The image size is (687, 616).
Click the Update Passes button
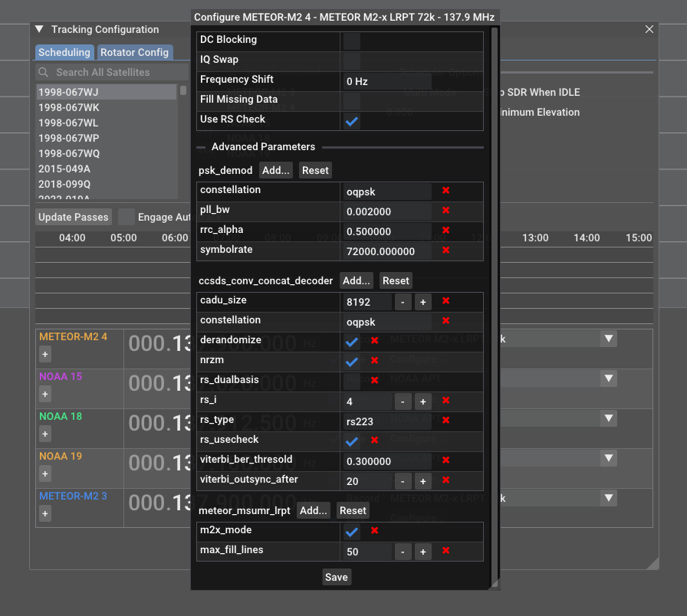pos(73,217)
